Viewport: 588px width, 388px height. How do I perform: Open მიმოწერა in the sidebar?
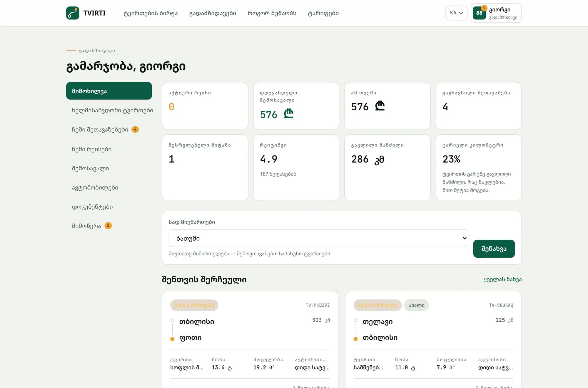(86, 226)
